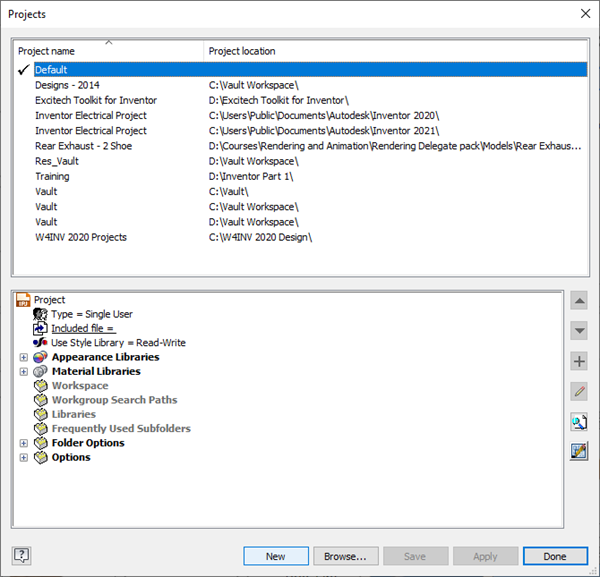Screen dimensions: 600x577
Task: Expand the Folder Options node
Action: click(24, 443)
